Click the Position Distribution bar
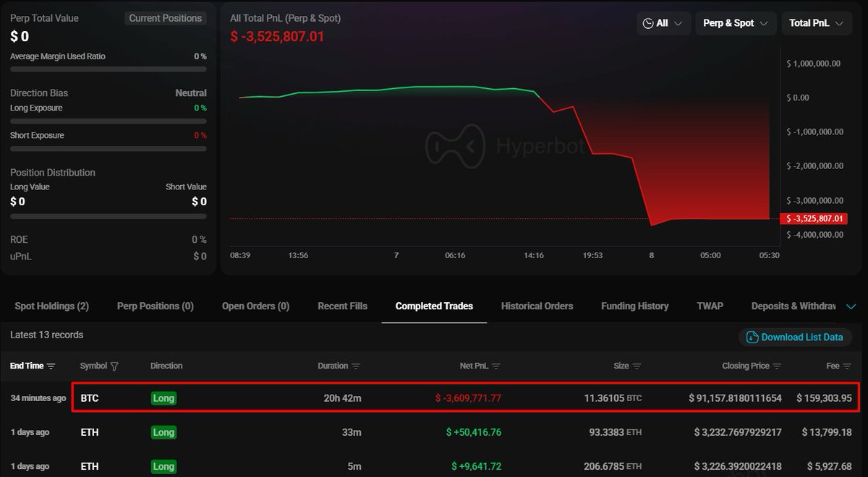Image resolution: width=868 pixels, height=477 pixels. [x=109, y=216]
